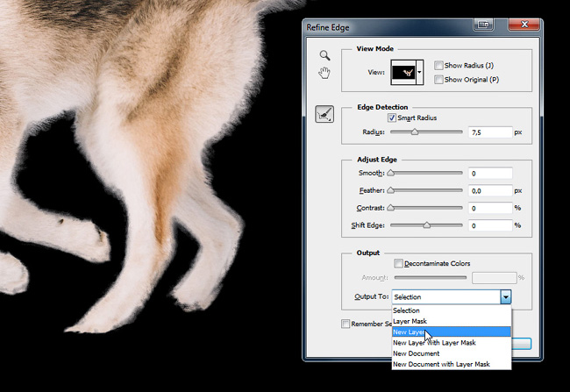Click the Feather slider handle
The height and width of the screenshot is (392, 570).
pos(391,190)
